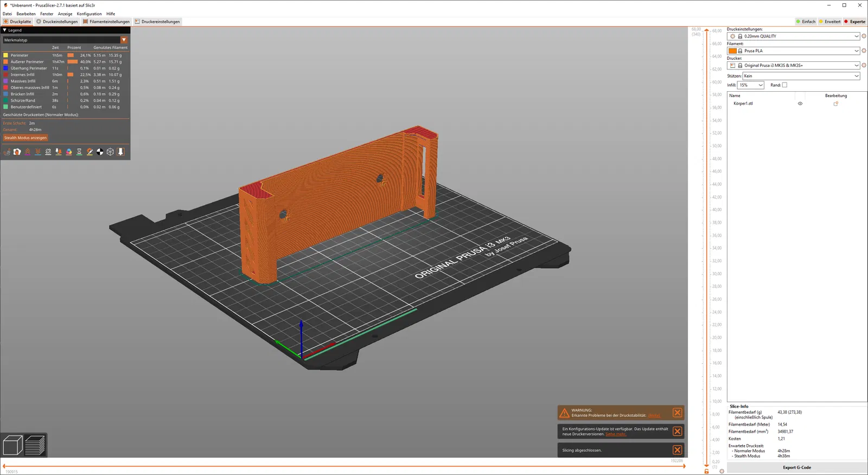
Task: Switch to the Druckplatte tab
Action: tap(17, 22)
